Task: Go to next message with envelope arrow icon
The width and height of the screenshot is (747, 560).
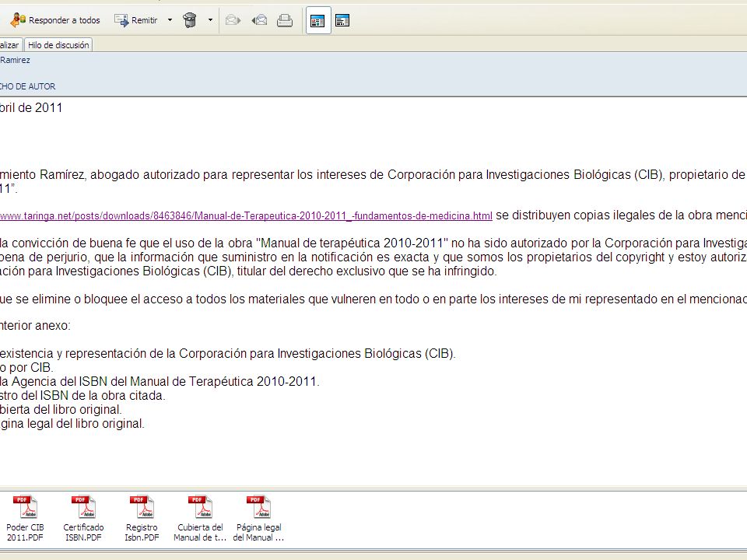Action: point(233,20)
